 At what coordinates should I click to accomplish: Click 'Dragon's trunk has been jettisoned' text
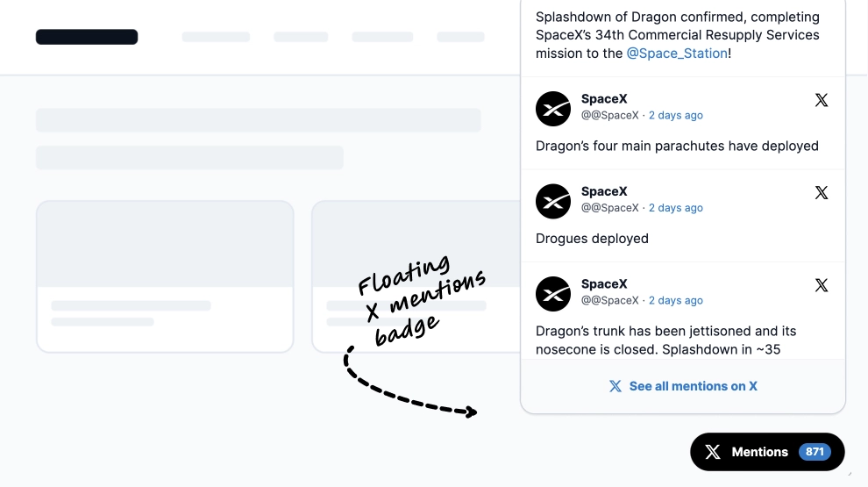click(x=666, y=340)
